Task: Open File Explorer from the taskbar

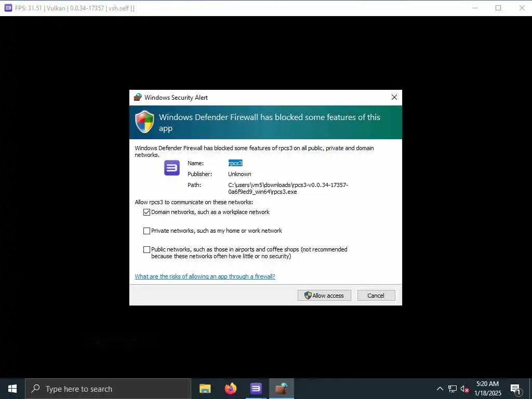Action: (205, 389)
